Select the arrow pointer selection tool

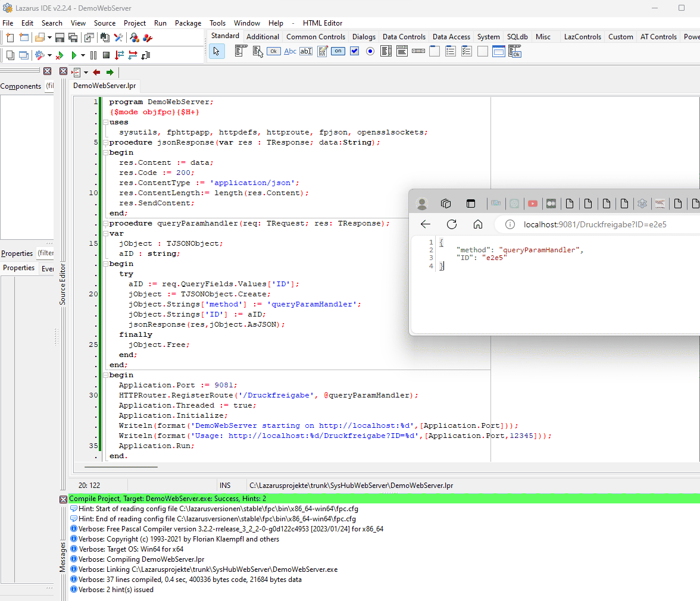pyautogui.click(x=217, y=52)
